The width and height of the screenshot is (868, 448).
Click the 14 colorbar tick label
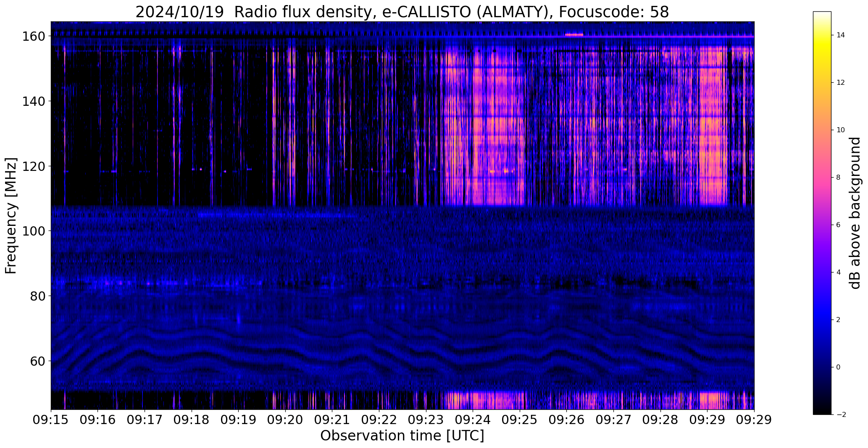[x=840, y=35]
